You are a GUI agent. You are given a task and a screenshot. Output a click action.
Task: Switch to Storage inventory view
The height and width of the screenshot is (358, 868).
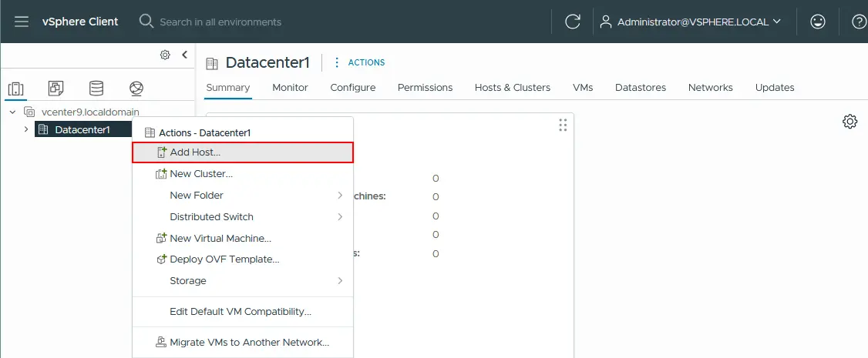tap(96, 88)
